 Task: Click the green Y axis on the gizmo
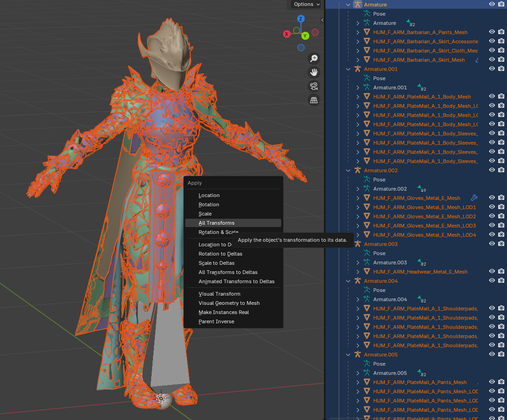point(305,36)
